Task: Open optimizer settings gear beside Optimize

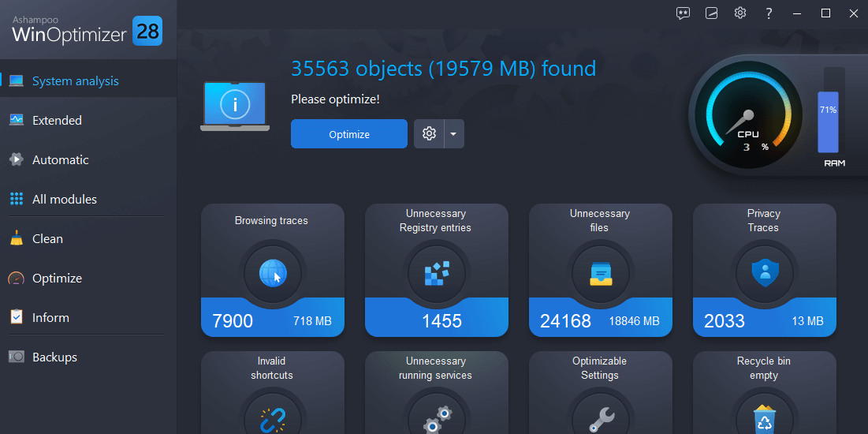Action: click(429, 134)
